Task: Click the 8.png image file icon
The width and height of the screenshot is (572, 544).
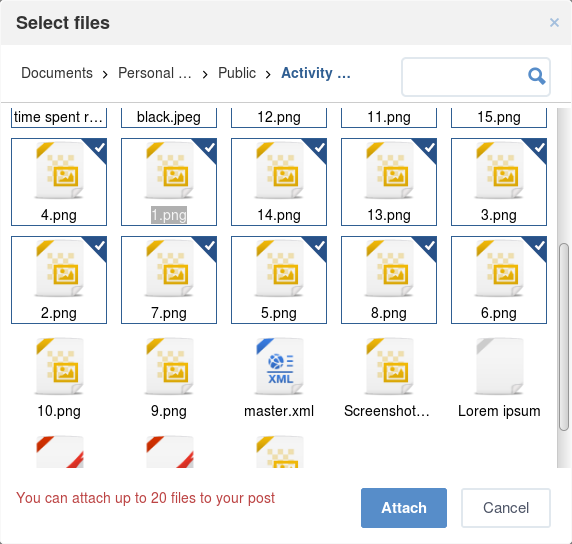Action: [x=389, y=268]
